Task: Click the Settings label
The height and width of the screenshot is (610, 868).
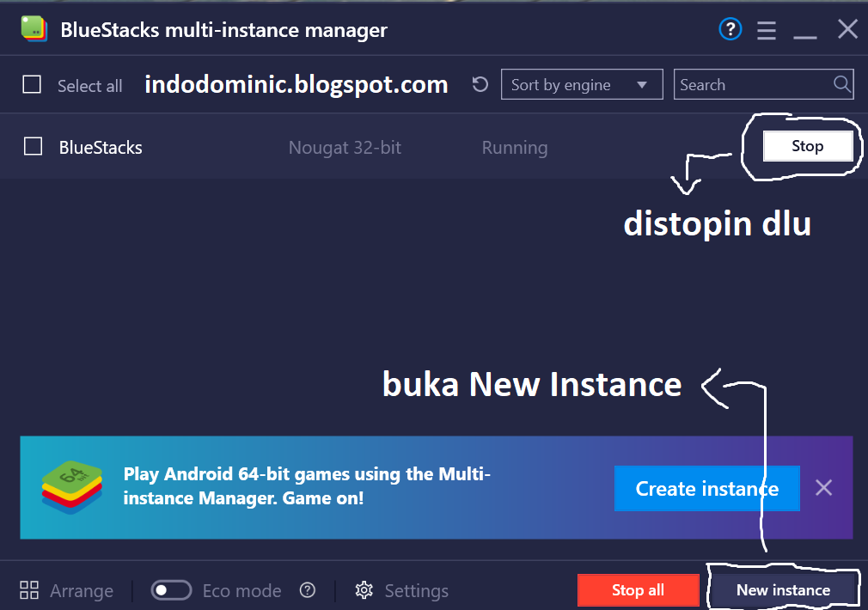Action: pyautogui.click(x=416, y=590)
